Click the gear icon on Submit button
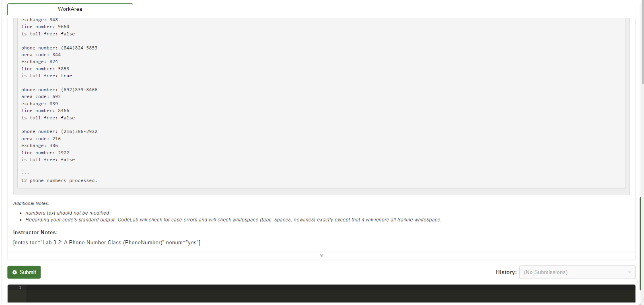 point(14,272)
